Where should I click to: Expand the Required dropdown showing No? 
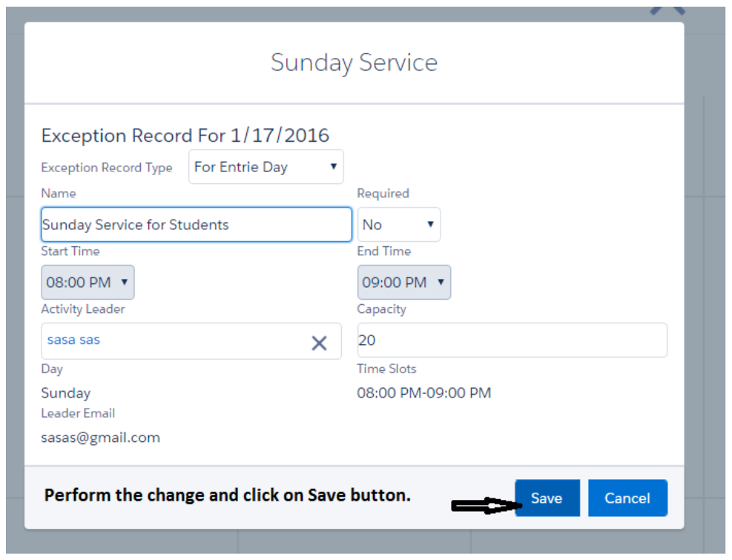click(x=398, y=225)
